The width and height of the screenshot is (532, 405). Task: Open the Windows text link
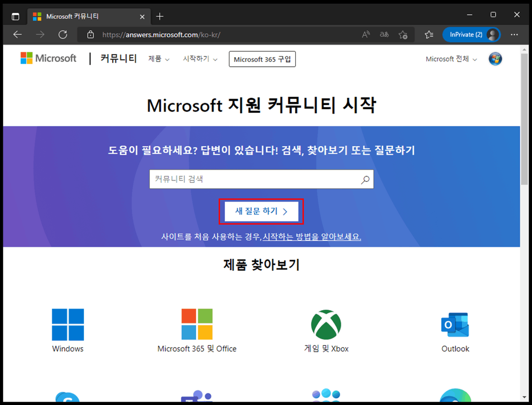(x=68, y=349)
